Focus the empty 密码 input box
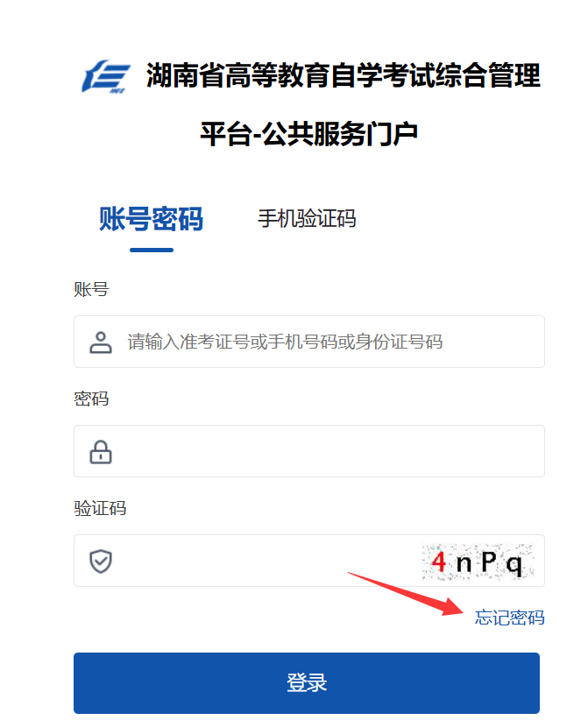This screenshot has width=588, height=720. 309,451
